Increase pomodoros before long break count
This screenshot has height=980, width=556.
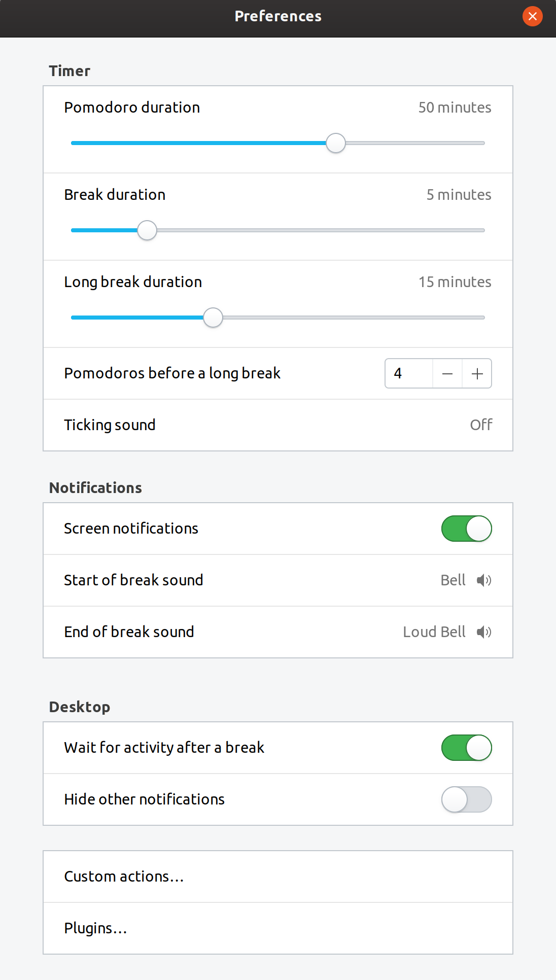[x=477, y=374]
